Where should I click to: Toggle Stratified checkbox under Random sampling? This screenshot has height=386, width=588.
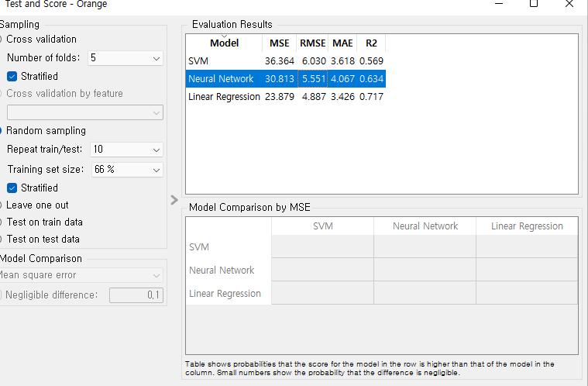click(x=12, y=188)
